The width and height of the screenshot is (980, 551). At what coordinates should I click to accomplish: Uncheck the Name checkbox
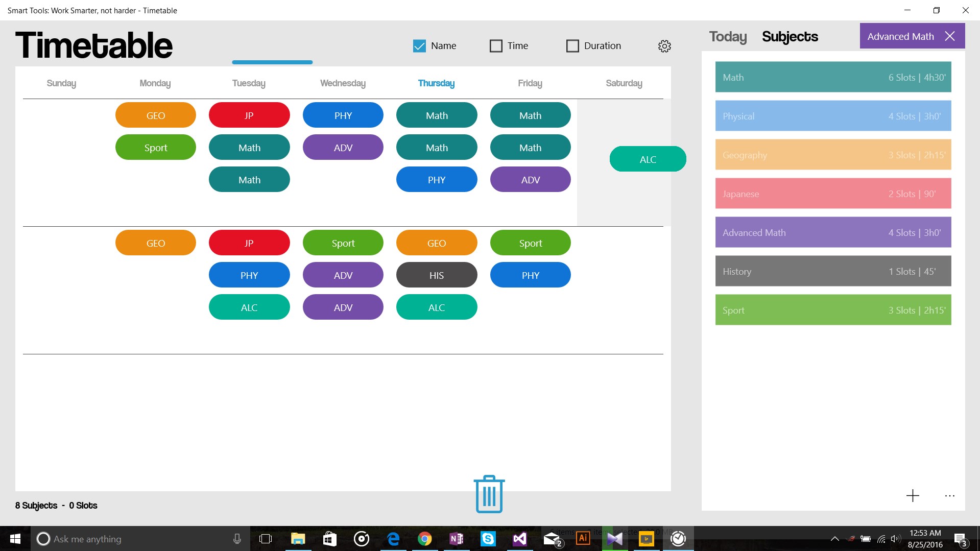tap(419, 45)
